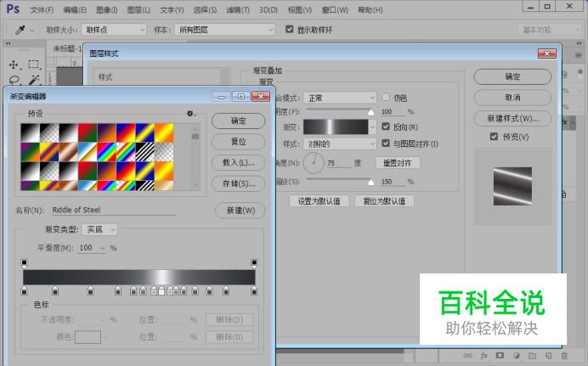Select the eyedropper tool icon in options bar
Viewport: 588px width, 366px height.
click(x=20, y=30)
